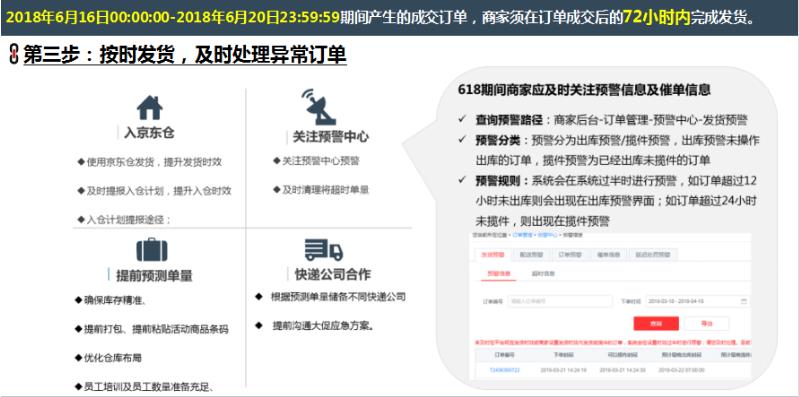Viewport: 799px width, 397px height.
Task: Open the 下单时间 date range picker
Action: pos(698,301)
